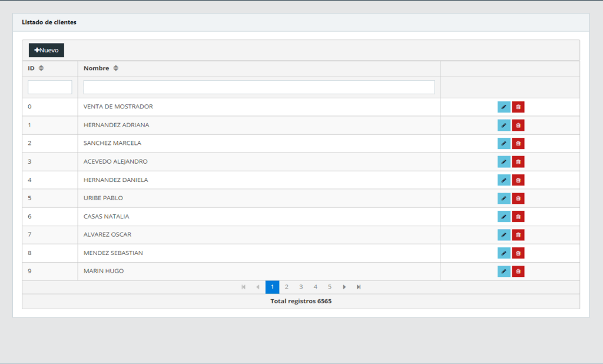Delete the HERNANDEZ ADRIANA client
The image size is (603, 364).
point(518,125)
